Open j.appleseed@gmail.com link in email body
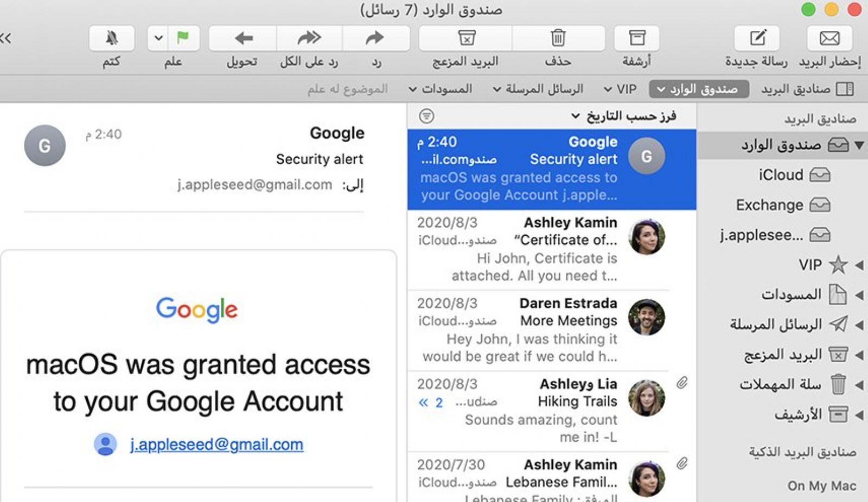The width and height of the screenshot is (868, 502). coord(216,445)
